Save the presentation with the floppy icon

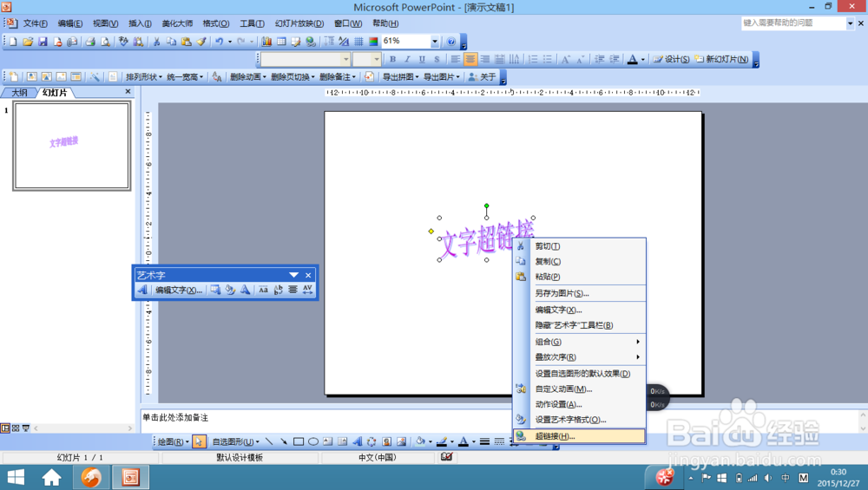[x=43, y=42]
